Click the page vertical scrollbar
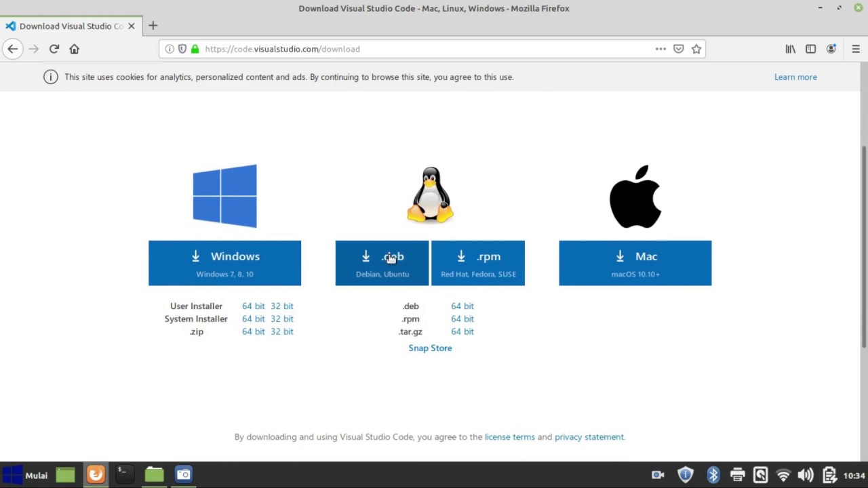The image size is (868, 488). pos(864,247)
